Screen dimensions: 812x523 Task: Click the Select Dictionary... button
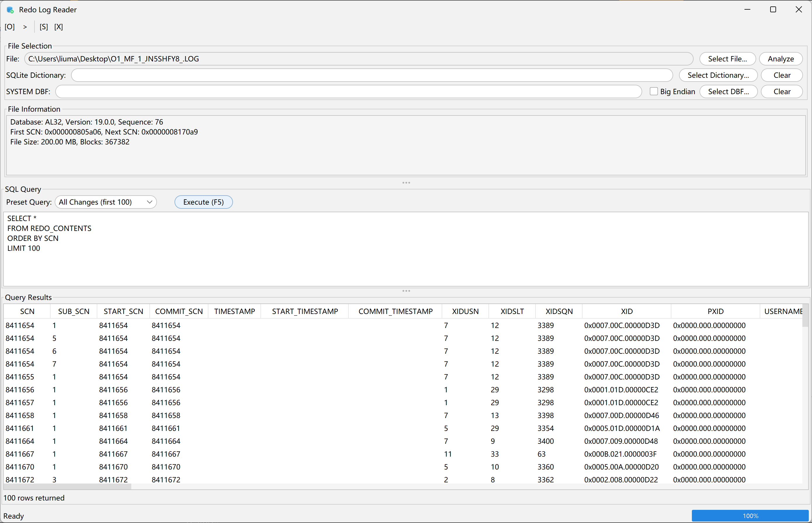click(718, 75)
